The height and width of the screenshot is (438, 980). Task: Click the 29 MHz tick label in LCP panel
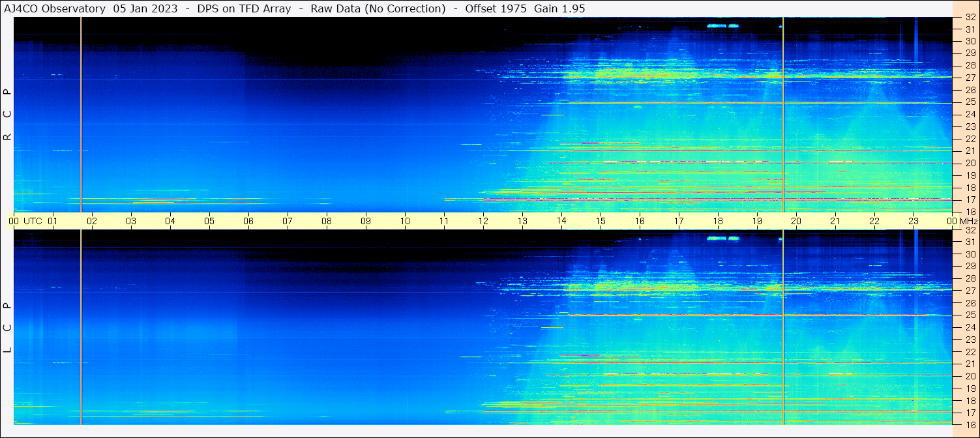(970, 267)
